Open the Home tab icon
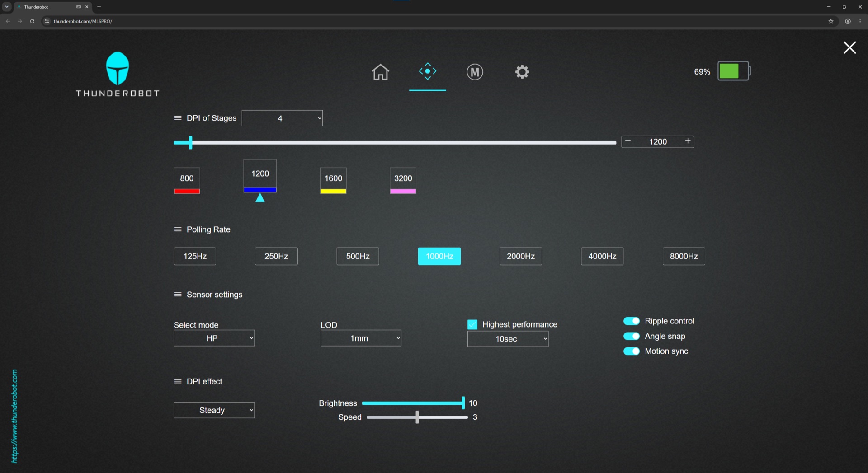Viewport: 868px width, 473px height. point(380,72)
